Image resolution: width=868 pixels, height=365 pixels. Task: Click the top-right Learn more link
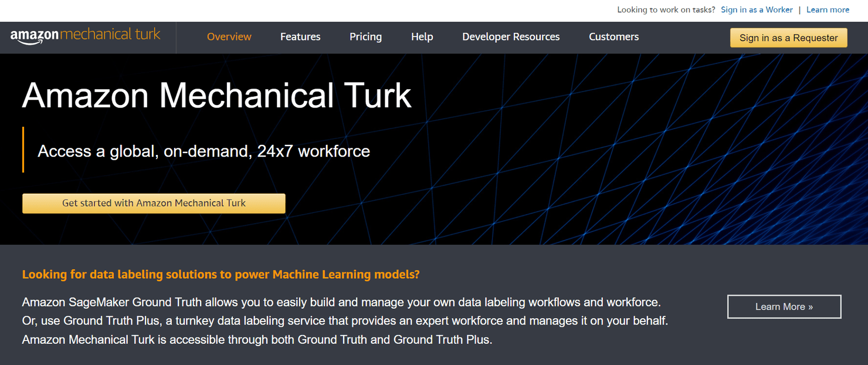(828, 10)
